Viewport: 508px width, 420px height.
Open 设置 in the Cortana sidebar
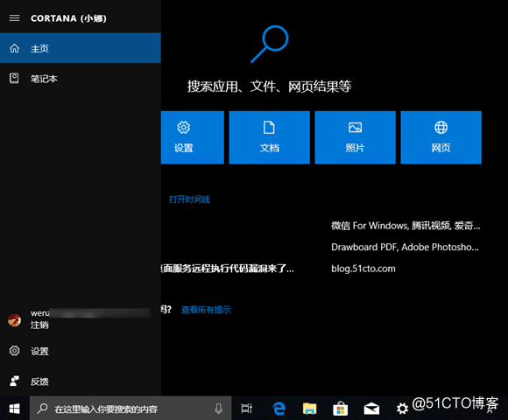coord(81,351)
